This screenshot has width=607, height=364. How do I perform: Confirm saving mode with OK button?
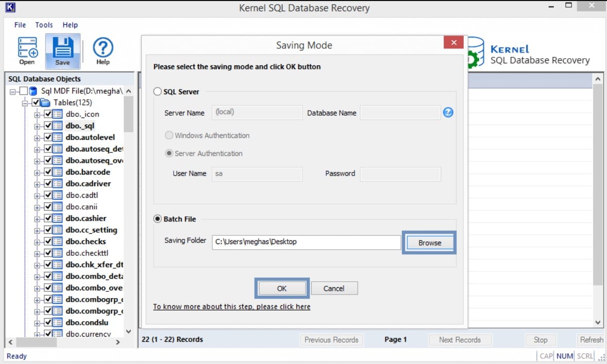point(282,288)
